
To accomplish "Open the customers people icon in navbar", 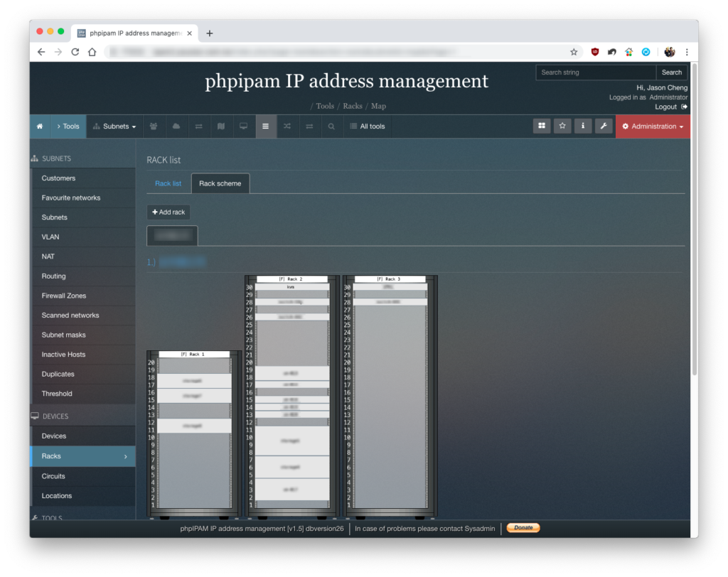I will tap(154, 126).
